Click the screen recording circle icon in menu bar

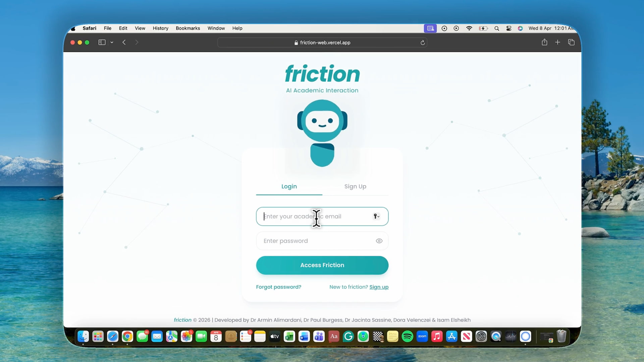coord(444,28)
